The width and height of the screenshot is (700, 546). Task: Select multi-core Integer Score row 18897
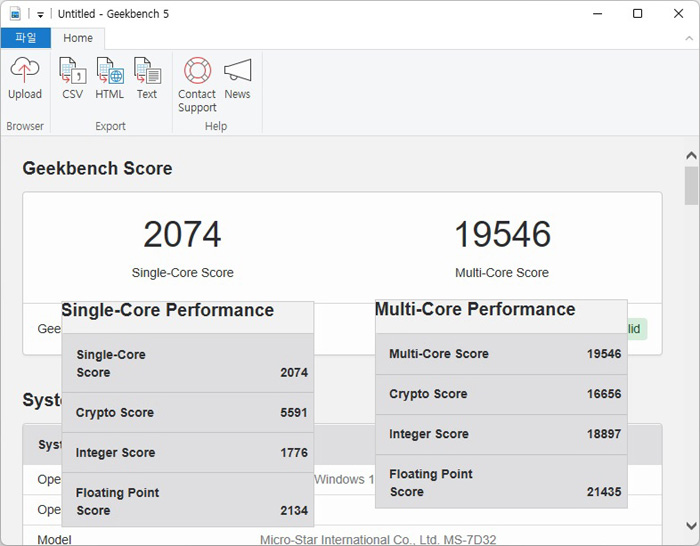click(x=501, y=434)
